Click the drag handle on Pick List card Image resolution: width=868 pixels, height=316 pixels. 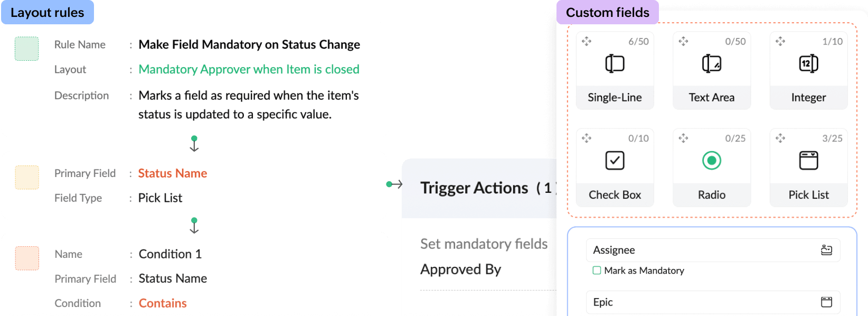[780, 138]
